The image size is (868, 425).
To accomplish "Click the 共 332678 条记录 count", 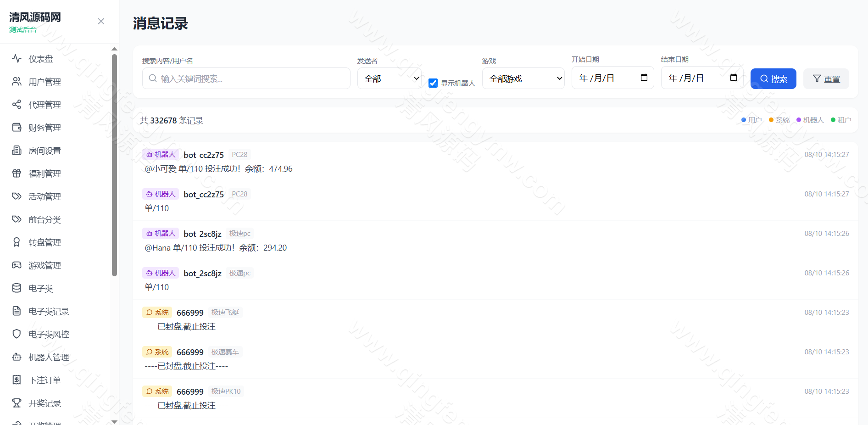I will point(172,121).
